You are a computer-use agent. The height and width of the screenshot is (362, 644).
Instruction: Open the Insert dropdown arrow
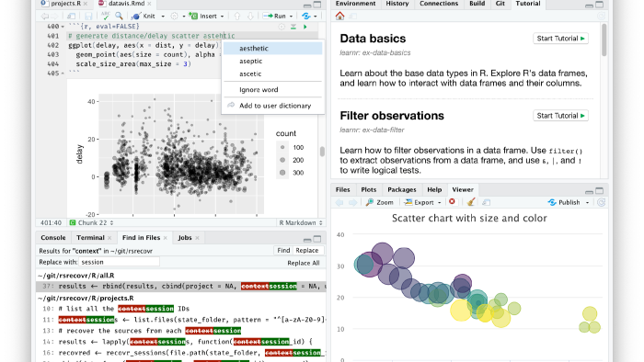click(223, 17)
